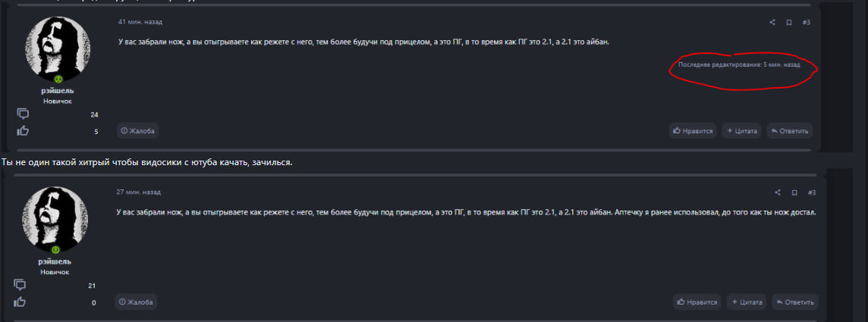The image size is (868, 322).
Task: Reply to the 41 мин. post with Ответить
Action: (x=789, y=131)
